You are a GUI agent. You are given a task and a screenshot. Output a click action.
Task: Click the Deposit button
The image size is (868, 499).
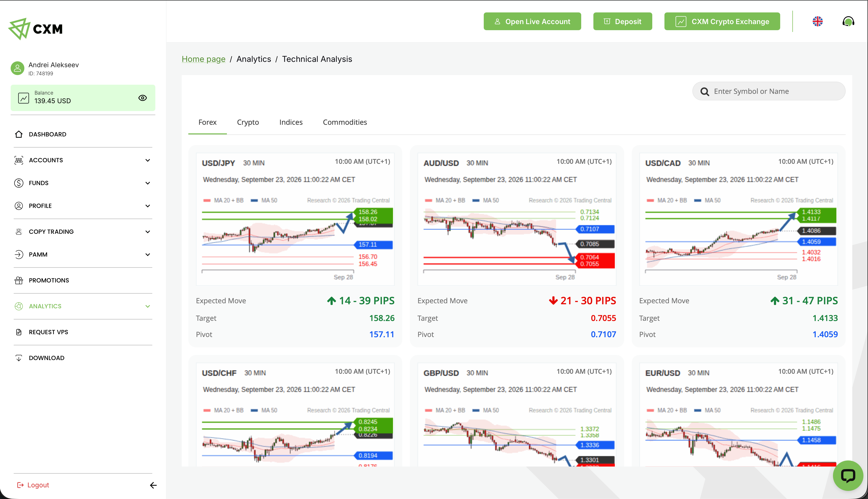pos(623,22)
